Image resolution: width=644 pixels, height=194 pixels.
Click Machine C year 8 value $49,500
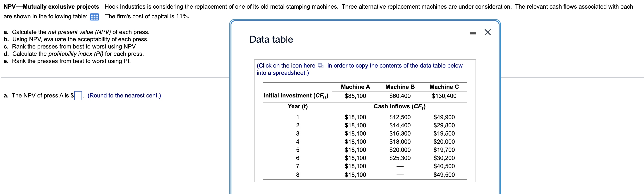tap(444, 175)
